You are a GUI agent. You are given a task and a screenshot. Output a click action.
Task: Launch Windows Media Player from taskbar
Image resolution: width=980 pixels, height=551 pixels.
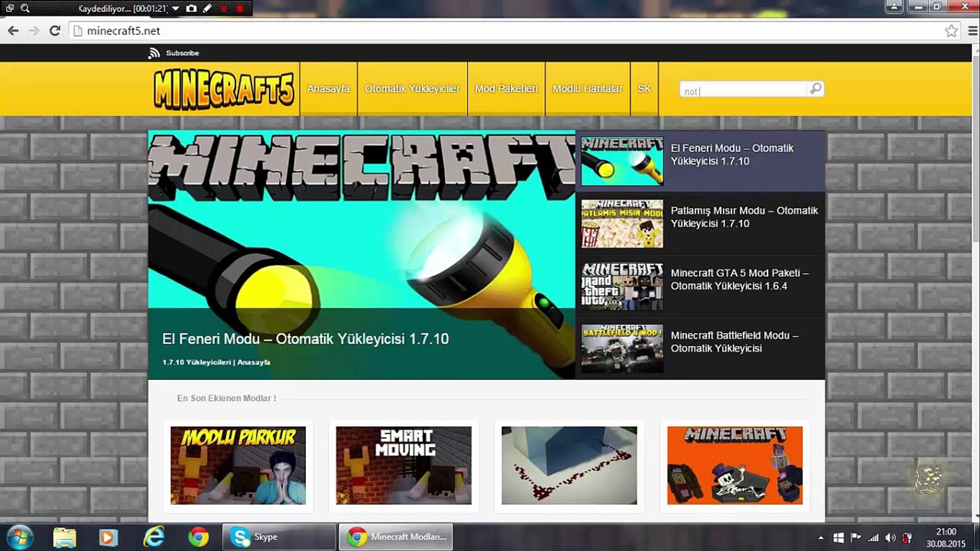click(x=108, y=537)
